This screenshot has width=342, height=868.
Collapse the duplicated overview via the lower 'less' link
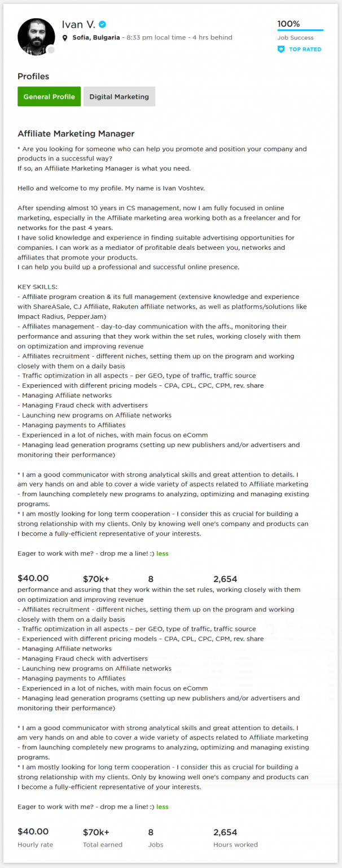(163, 806)
